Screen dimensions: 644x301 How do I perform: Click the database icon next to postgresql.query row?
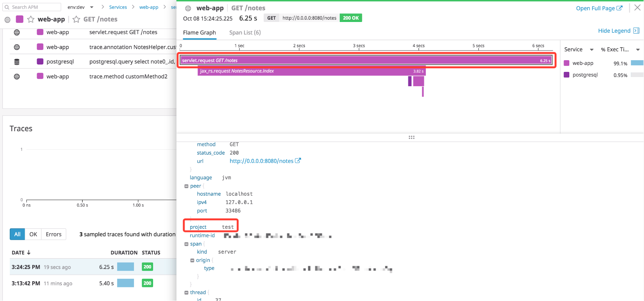(17, 61)
